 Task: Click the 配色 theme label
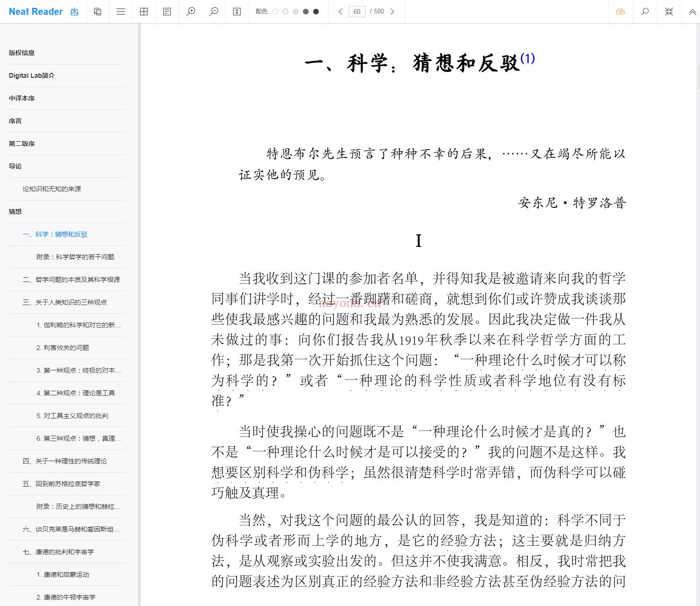261,12
